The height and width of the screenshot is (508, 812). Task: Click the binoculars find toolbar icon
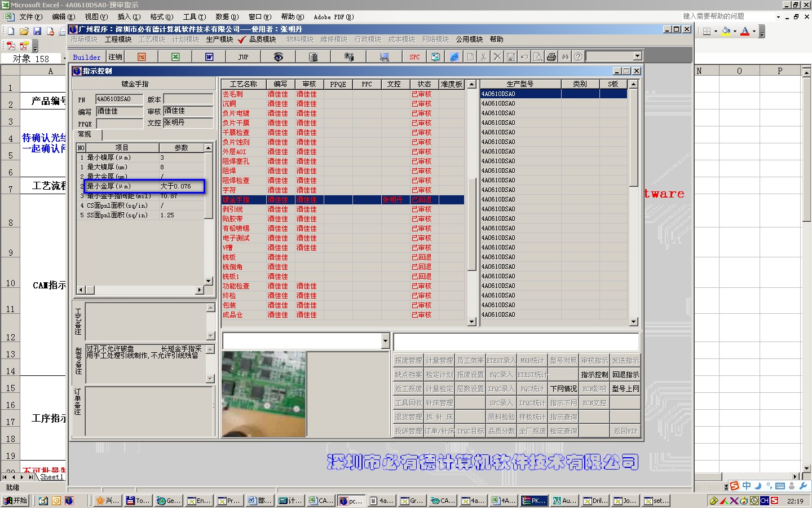pos(565,57)
